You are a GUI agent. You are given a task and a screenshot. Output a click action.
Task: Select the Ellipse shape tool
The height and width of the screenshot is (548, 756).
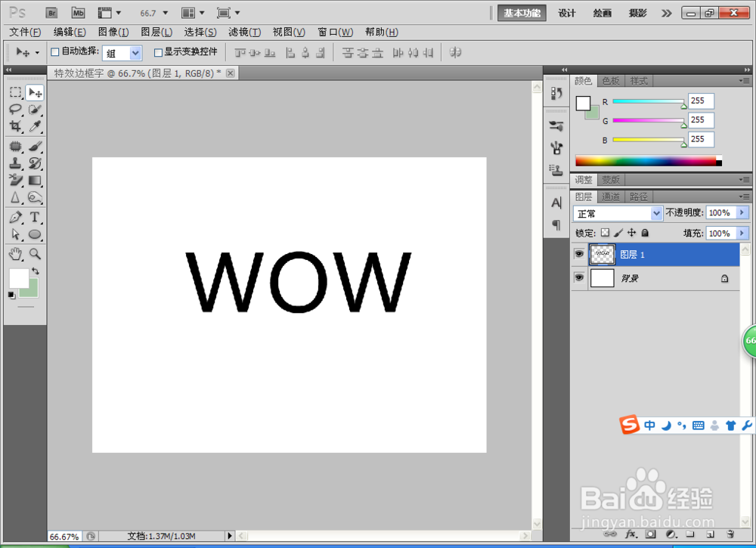pos(36,234)
